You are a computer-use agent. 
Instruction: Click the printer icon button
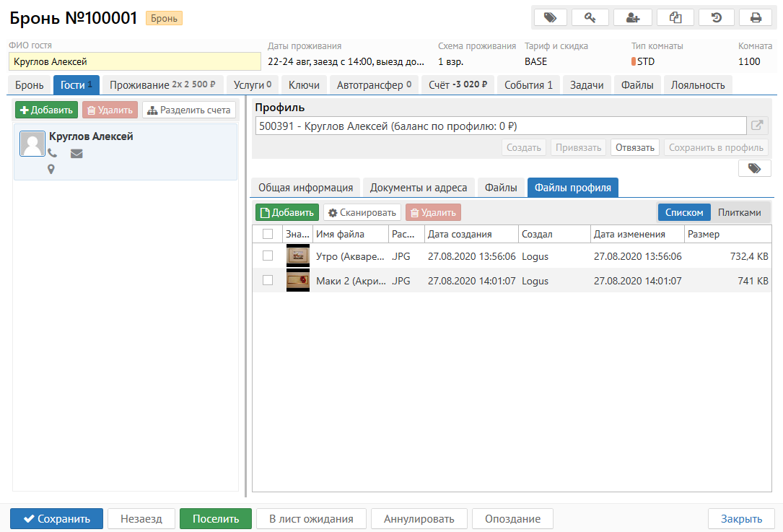756,17
